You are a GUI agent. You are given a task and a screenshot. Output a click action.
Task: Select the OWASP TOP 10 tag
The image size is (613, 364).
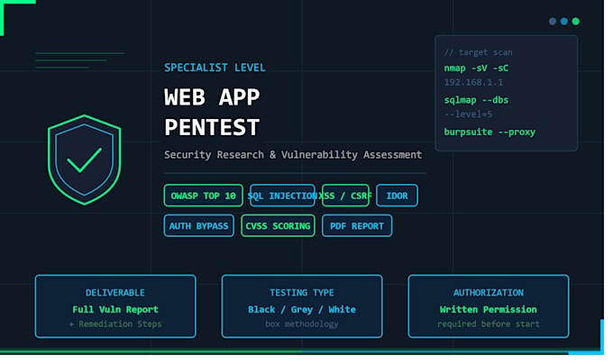point(204,196)
